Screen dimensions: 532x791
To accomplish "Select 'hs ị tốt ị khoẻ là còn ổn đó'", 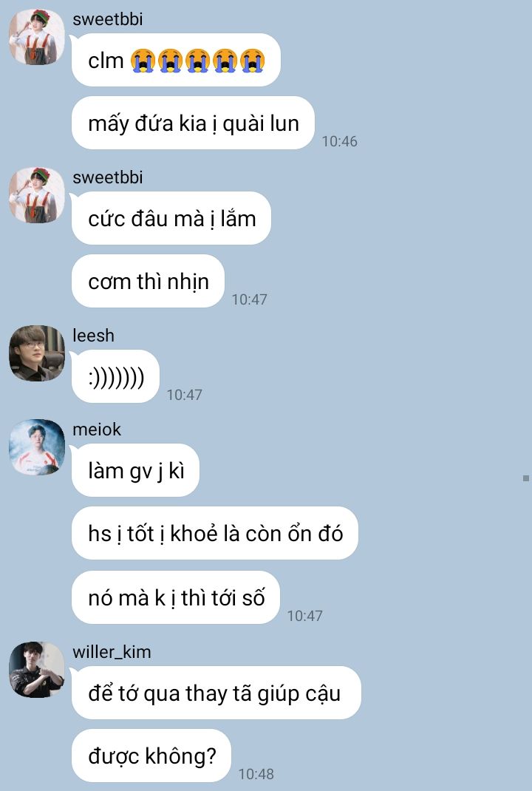I will pyautogui.click(x=215, y=533).
